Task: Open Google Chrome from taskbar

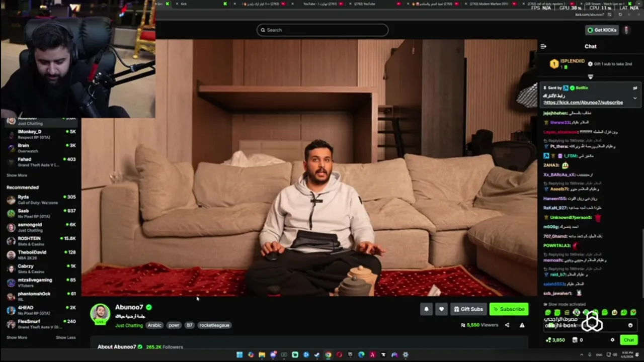Action: (x=328, y=354)
